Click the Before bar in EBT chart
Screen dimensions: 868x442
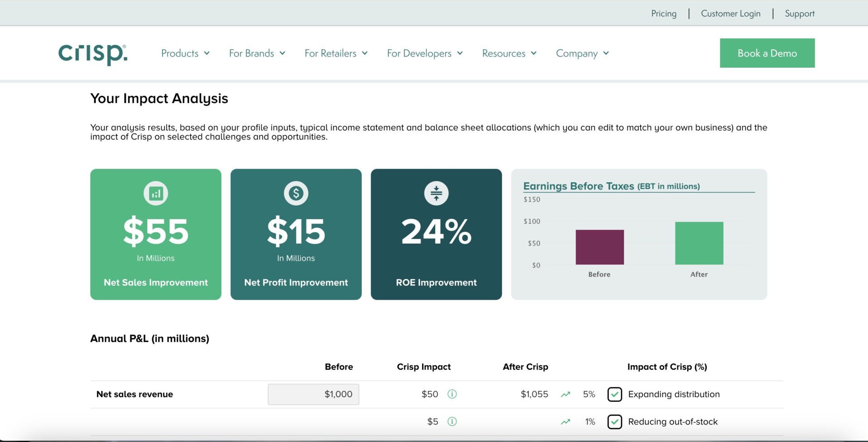[599, 247]
